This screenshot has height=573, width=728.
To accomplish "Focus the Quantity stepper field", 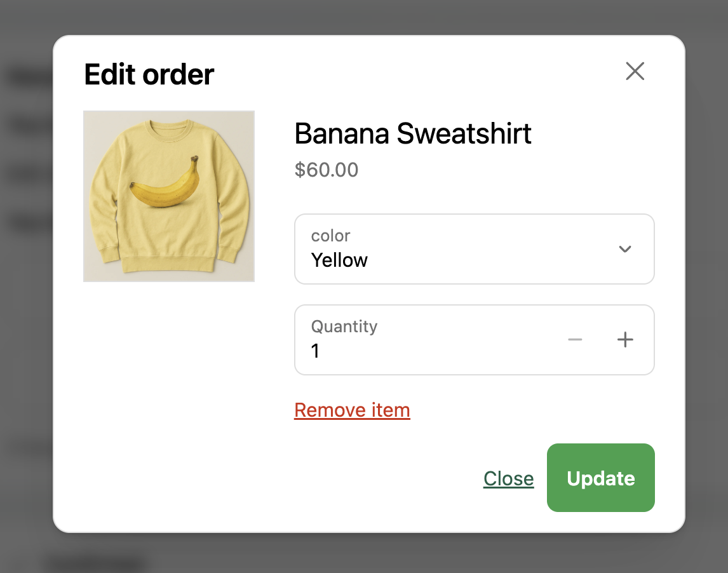I will pos(432,340).
